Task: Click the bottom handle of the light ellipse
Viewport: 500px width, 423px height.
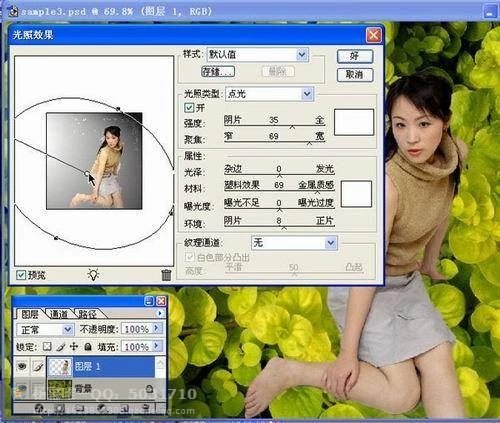Action: click(x=56, y=238)
